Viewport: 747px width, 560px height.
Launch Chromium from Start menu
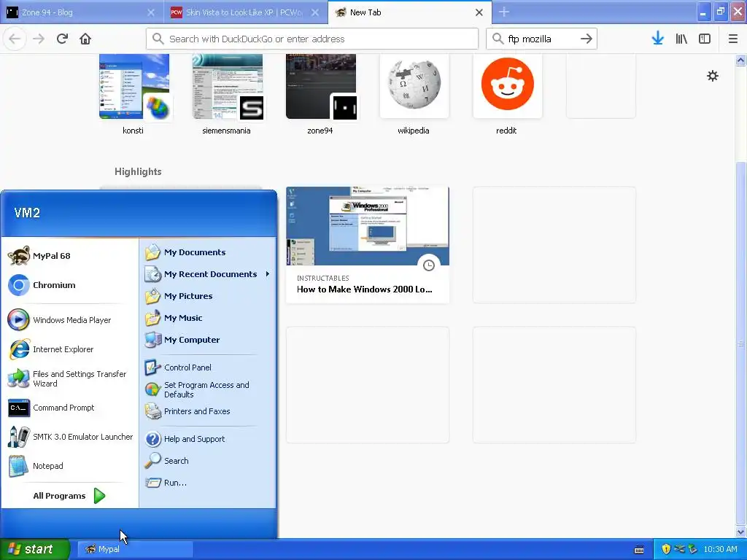coord(71,285)
